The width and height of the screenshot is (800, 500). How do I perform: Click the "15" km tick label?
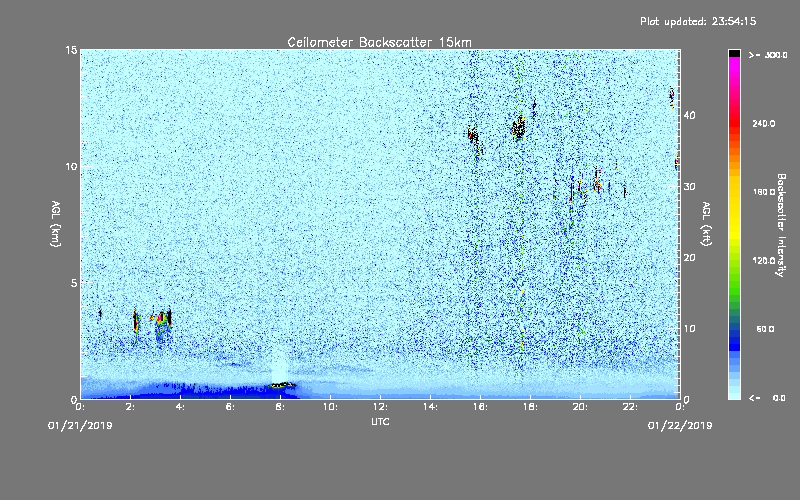[71, 50]
